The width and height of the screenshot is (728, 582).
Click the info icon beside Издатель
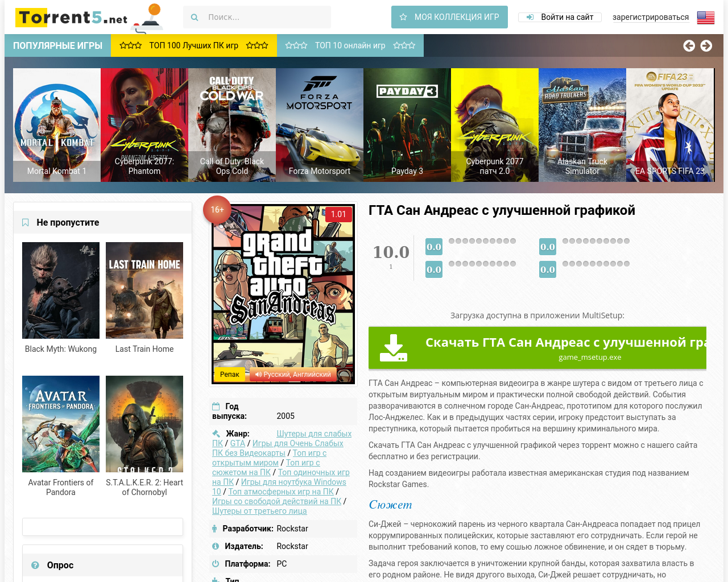[216, 546]
